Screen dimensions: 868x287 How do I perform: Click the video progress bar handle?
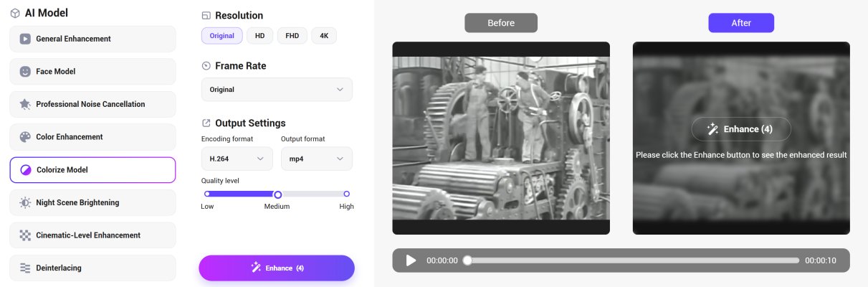[467, 260]
